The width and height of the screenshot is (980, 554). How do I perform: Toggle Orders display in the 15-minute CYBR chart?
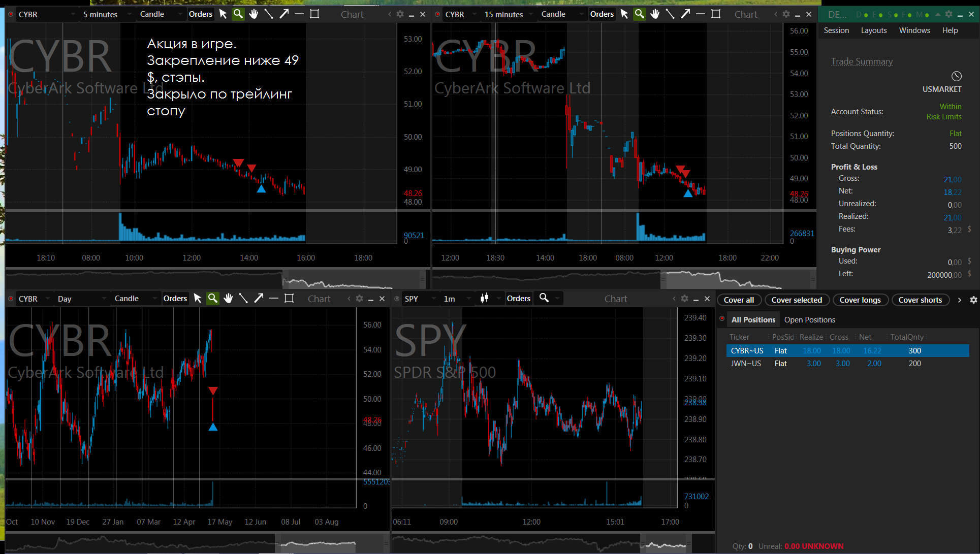(602, 14)
